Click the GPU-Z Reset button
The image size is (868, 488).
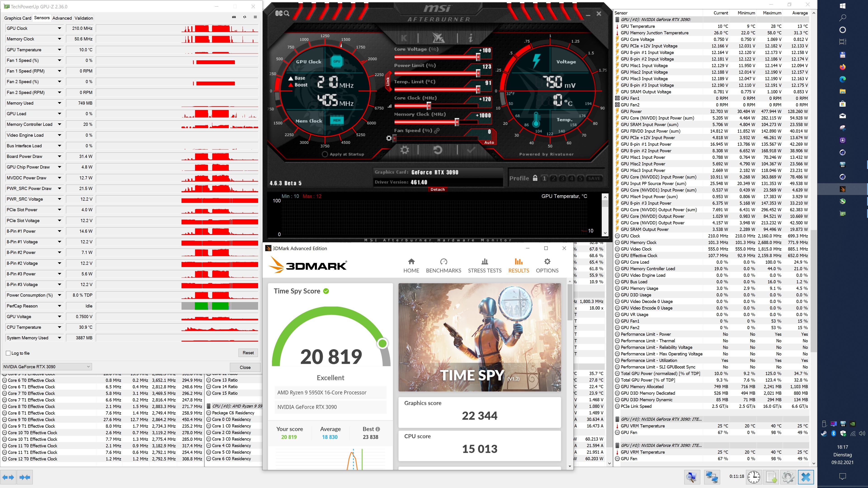(248, 353)
